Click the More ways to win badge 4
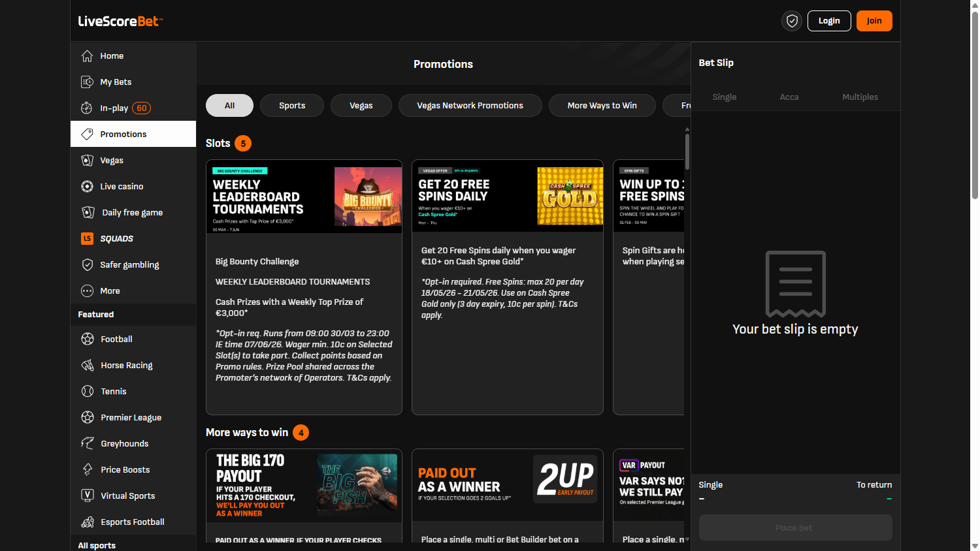This screenshot has height=551, width=980. tap(301, 432)
